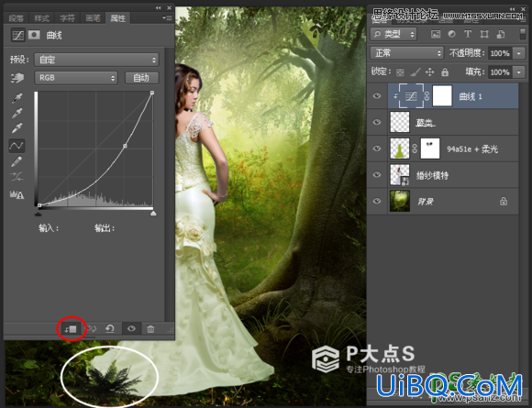Hide the 背景 layer
The width and height of the screenshot is (532, 408).
(x=377, y=201)
